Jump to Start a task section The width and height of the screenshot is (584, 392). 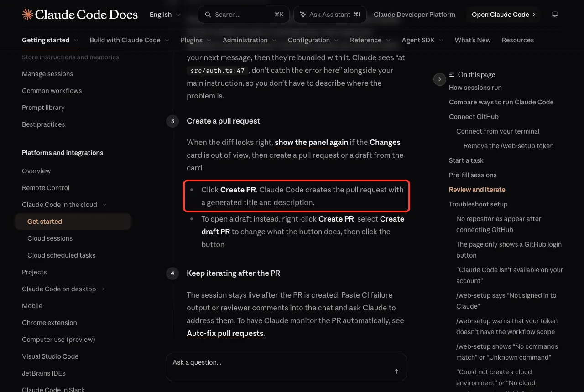[x=466, y=160]
